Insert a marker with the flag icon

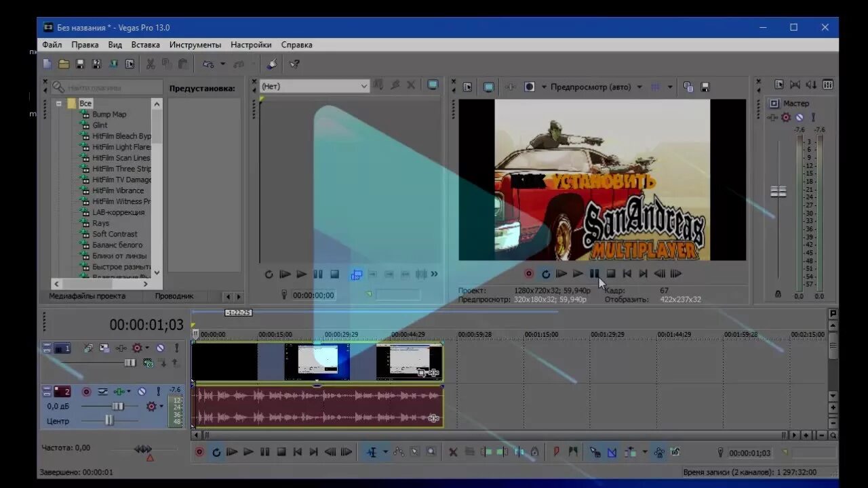[x=556, y=452]
